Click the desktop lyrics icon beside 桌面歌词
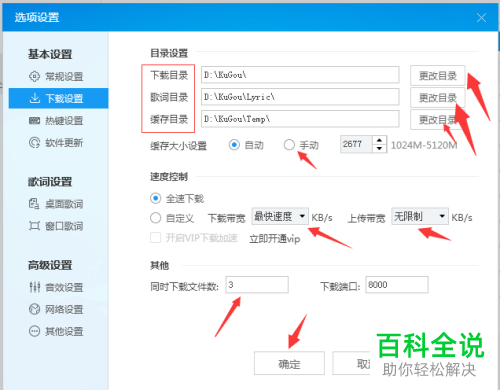 pos(34,204)
